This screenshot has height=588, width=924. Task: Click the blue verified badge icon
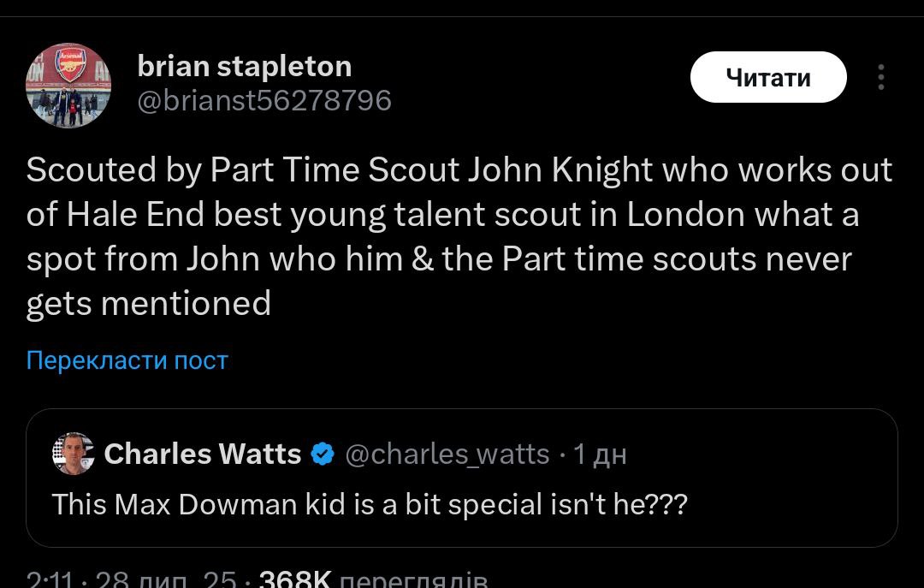point(322,454)
